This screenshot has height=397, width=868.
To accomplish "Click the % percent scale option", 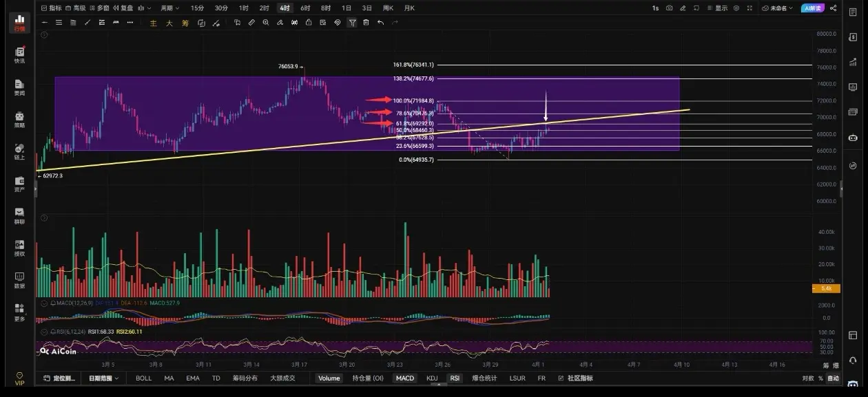I will [820, 378].
